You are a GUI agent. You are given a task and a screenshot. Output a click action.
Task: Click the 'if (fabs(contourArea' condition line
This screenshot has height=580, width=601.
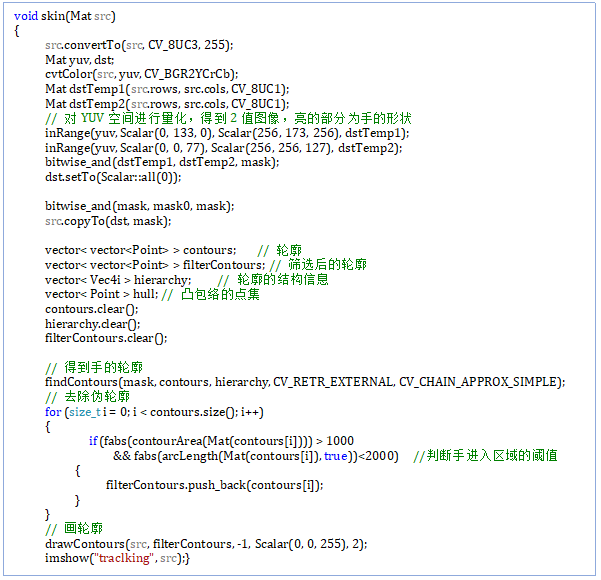click(221, 441)
